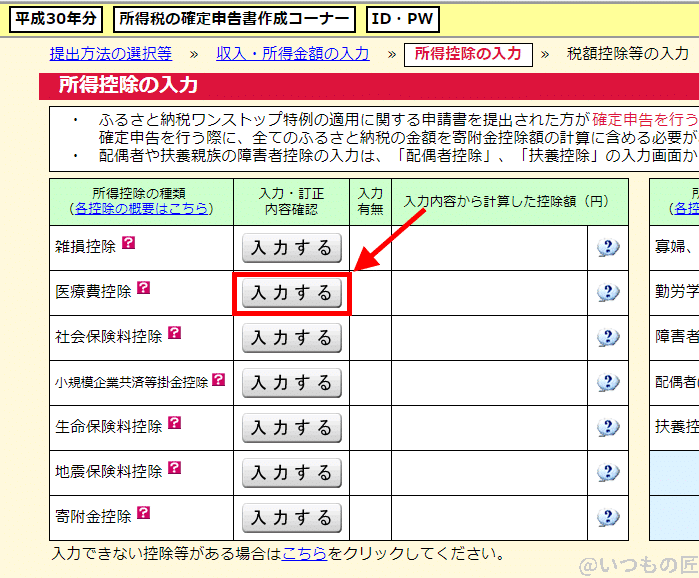Click speech bubble hint icon in 医療費控除 row

(608, 293)
